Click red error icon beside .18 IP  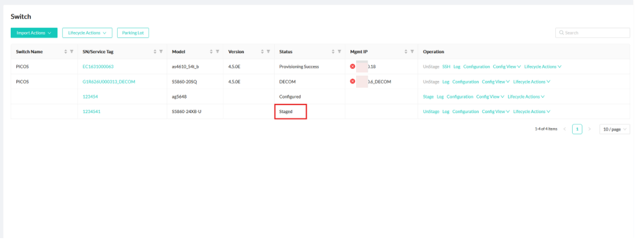tap(352, 66)
